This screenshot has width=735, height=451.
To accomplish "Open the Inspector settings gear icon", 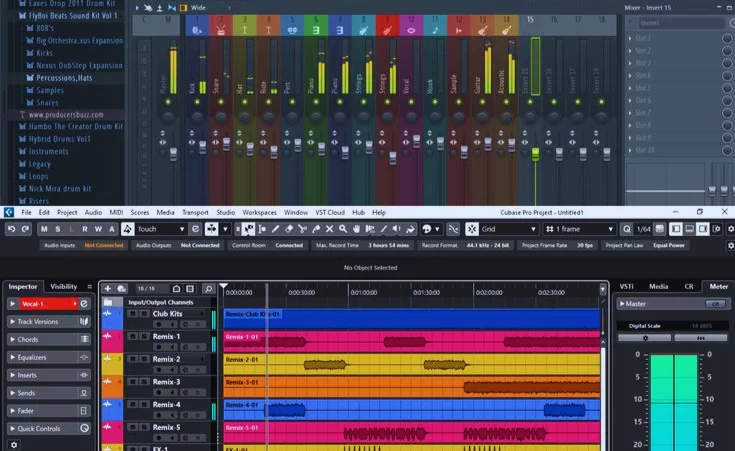I will (x=14, y=444).
